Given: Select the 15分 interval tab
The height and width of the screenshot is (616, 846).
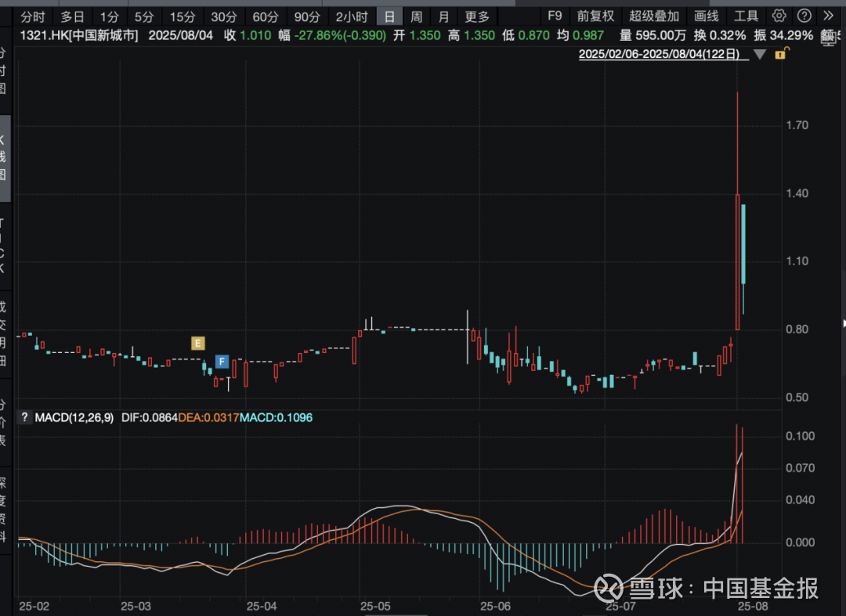Looking at the screenshot, I should [x=182, y=16].
